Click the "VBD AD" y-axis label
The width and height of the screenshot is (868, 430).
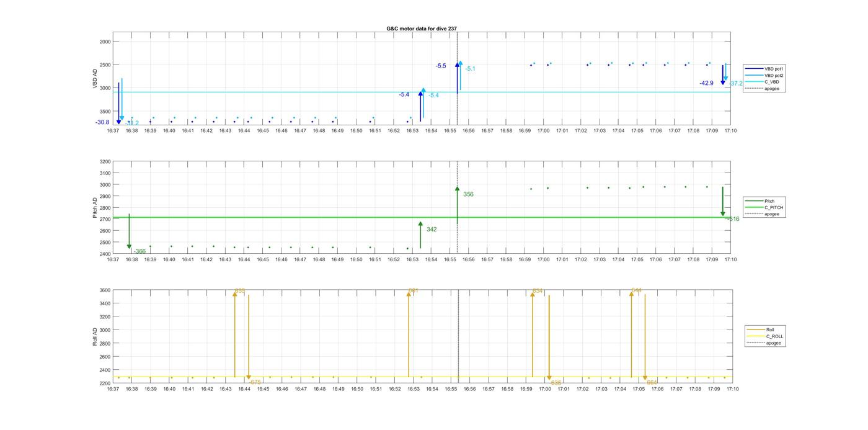95,78
